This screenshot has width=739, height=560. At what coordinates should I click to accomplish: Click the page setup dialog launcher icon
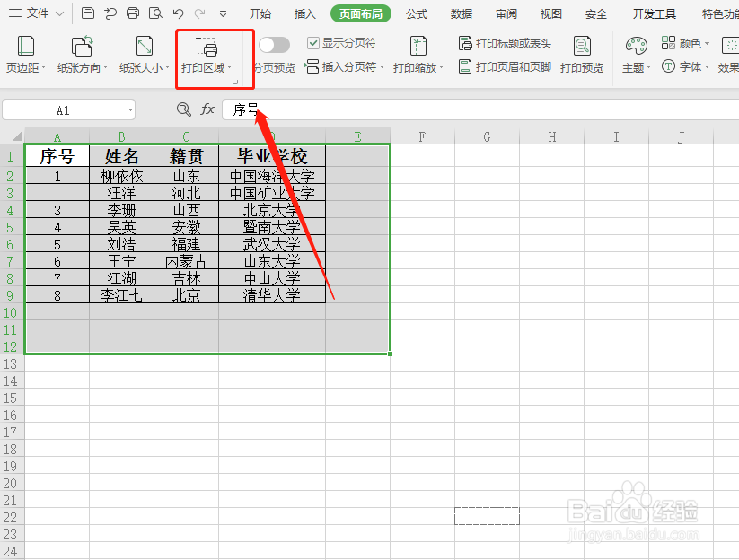tap(235, 82)
